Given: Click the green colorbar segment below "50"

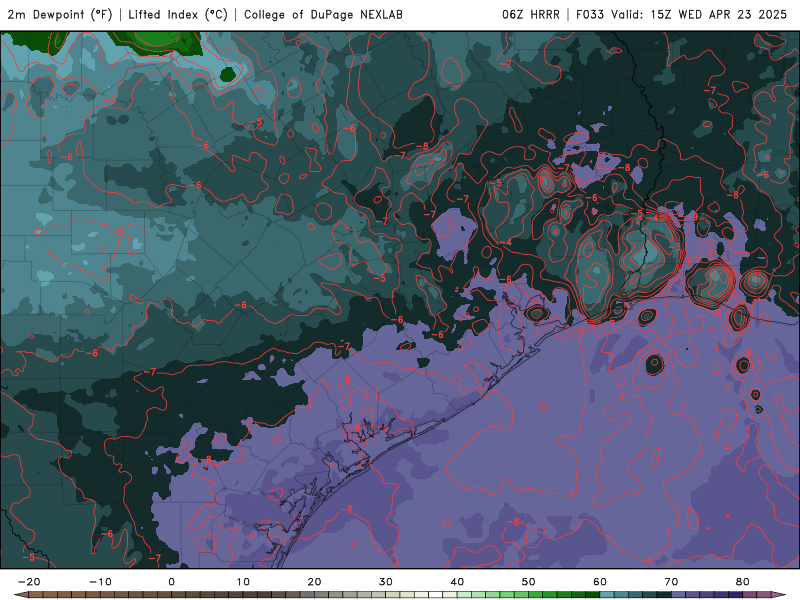Looking at the screenshot, I should click(x=536, y=595).
